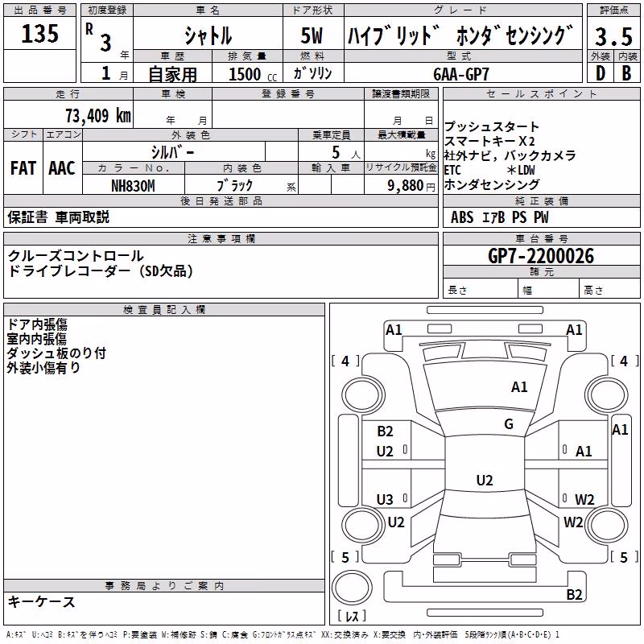The width and height of the screenshot is (644, 644).
Task: Select interior color ブラック
Action: tap(234, 186)
